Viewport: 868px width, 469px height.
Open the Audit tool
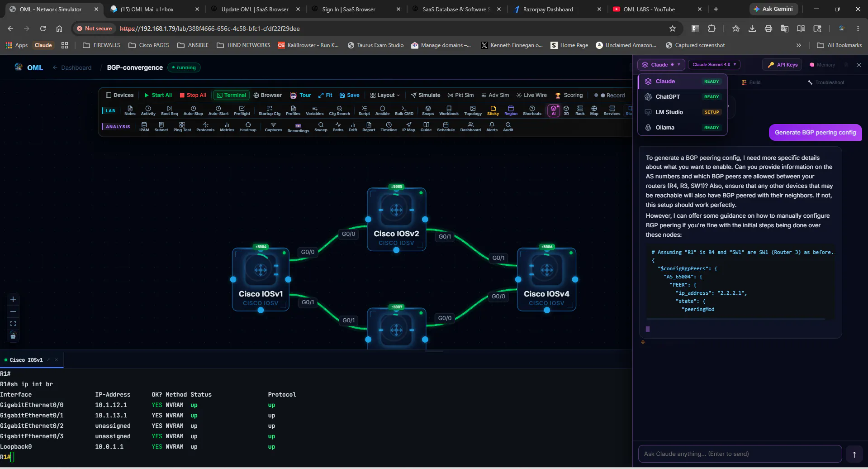click(508, 127)
